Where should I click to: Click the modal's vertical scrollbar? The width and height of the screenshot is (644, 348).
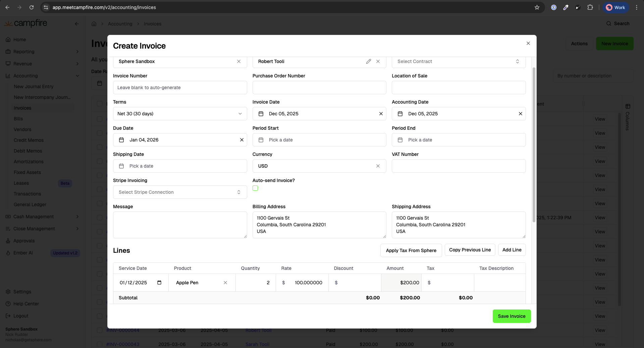[534, 144]
